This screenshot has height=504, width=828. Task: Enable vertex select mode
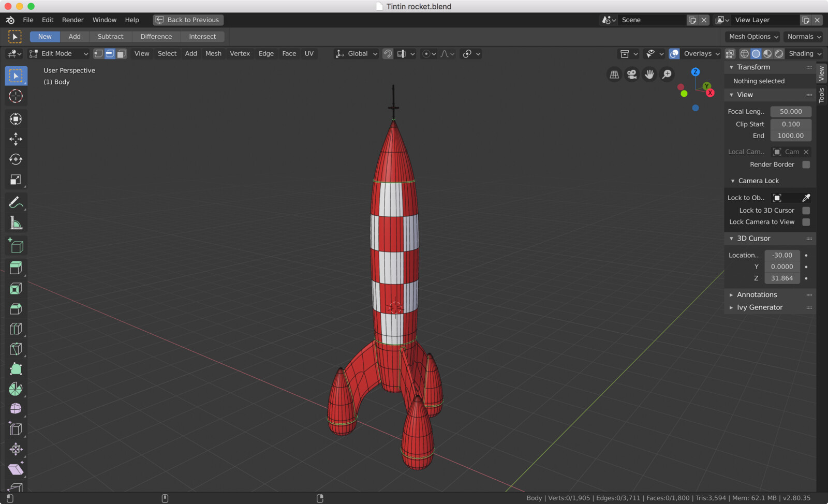pyautogui.click(x=98, y=54)
